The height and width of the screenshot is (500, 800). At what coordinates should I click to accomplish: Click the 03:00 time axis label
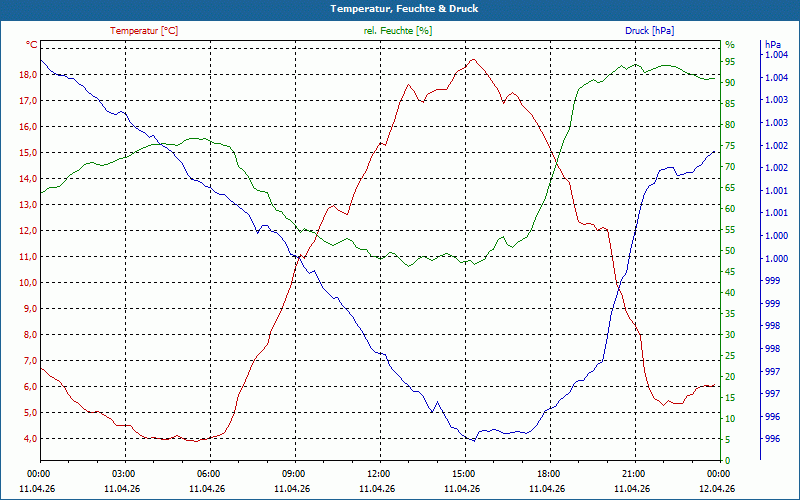pos(123,474)
